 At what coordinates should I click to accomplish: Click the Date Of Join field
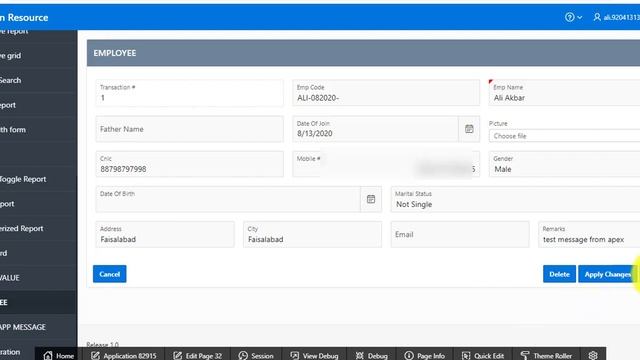[376, 129]
